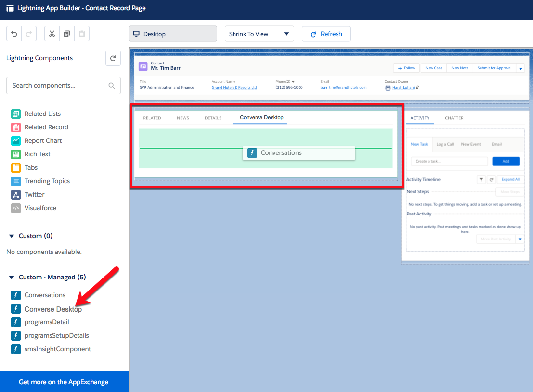533x392 pixels.
Task: Expand the Phone(2) dropdown
Action: 293,82
